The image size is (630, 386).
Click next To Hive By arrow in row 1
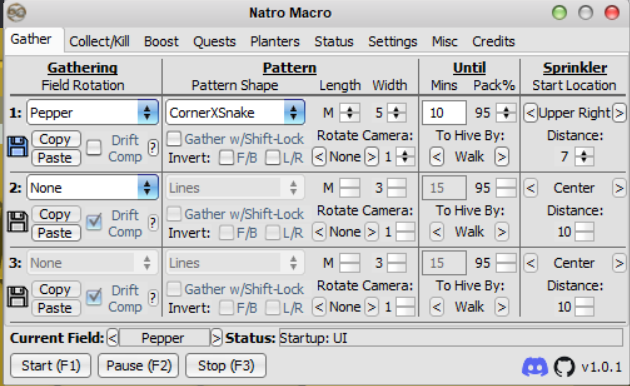501,157
